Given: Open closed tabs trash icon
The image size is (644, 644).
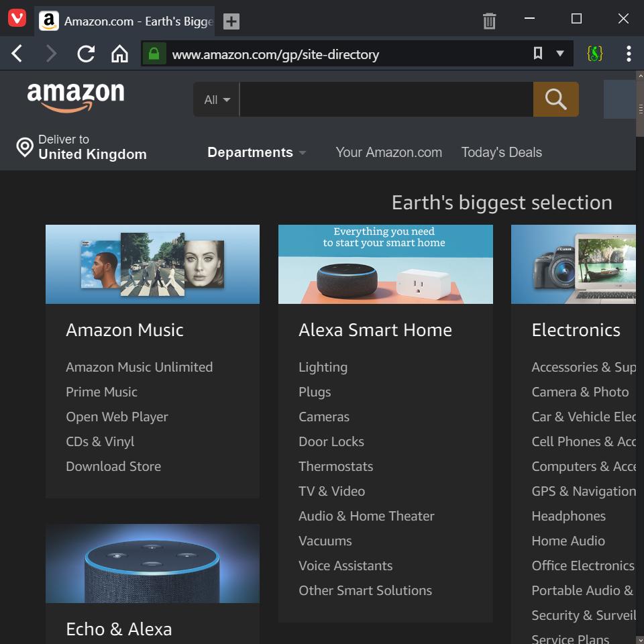Looking at the screenshot, I should (x=489, y=21).
